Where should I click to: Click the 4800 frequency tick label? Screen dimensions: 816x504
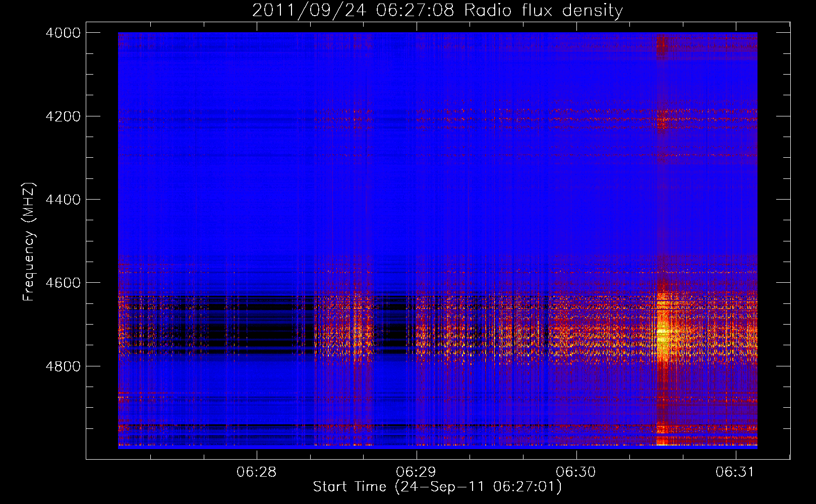click(x=63, y=366)
